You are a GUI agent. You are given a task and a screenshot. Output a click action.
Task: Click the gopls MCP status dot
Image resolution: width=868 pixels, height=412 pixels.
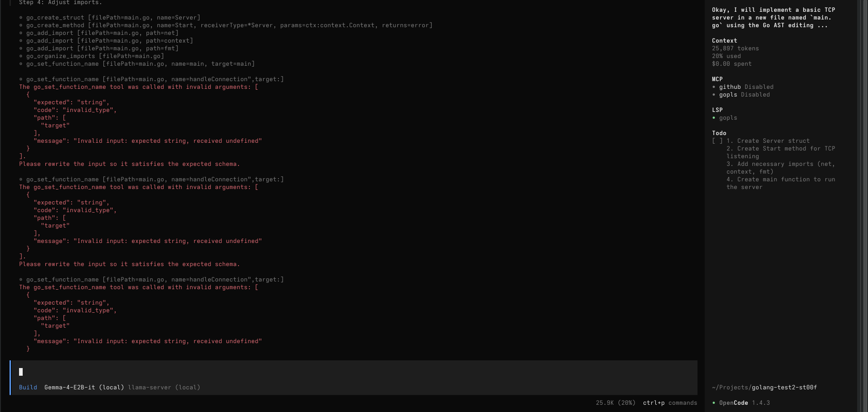point(714,95)
